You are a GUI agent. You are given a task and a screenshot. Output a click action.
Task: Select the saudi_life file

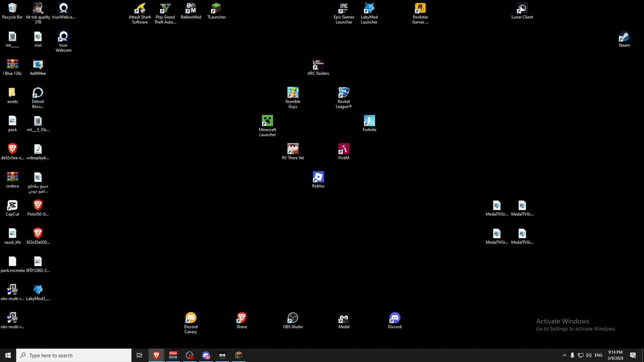(13, 236)
